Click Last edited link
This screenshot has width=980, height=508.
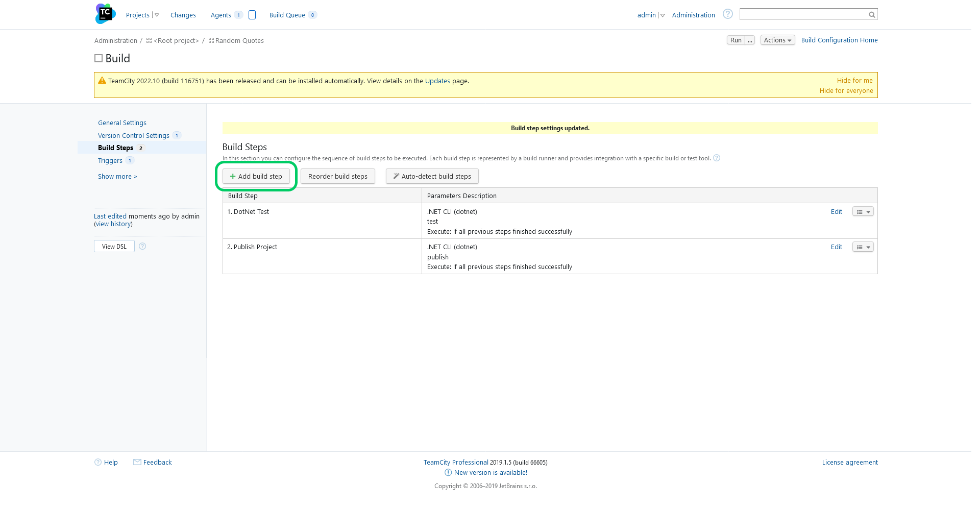(x=110, y=216)
